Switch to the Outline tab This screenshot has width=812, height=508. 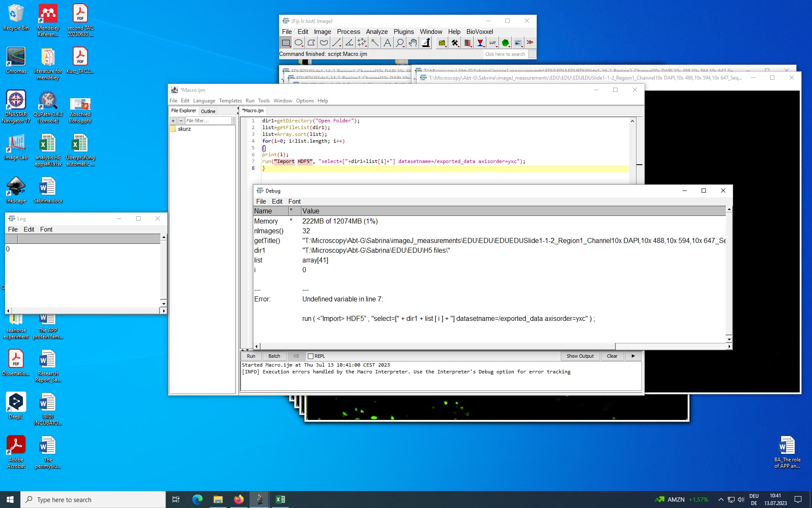click(208, 111)
